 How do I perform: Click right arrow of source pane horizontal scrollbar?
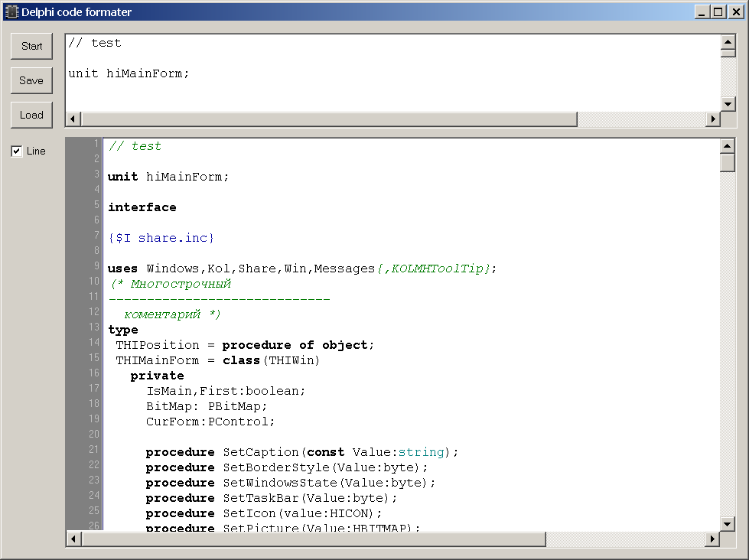click(x=713, y=119)
